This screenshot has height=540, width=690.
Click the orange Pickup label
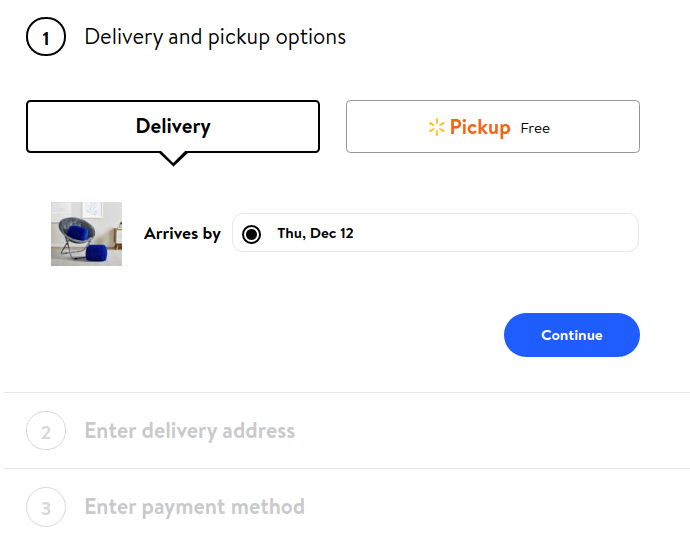click(480, 128)
